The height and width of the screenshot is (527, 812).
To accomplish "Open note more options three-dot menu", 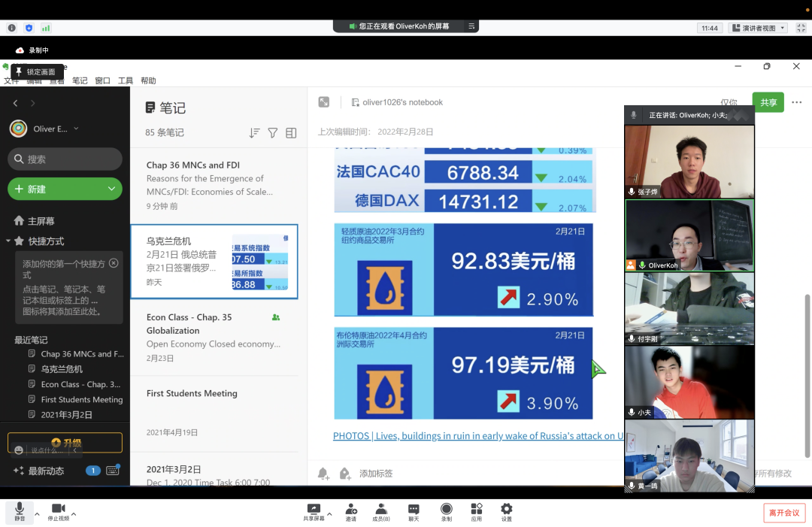I will point(796,102).
